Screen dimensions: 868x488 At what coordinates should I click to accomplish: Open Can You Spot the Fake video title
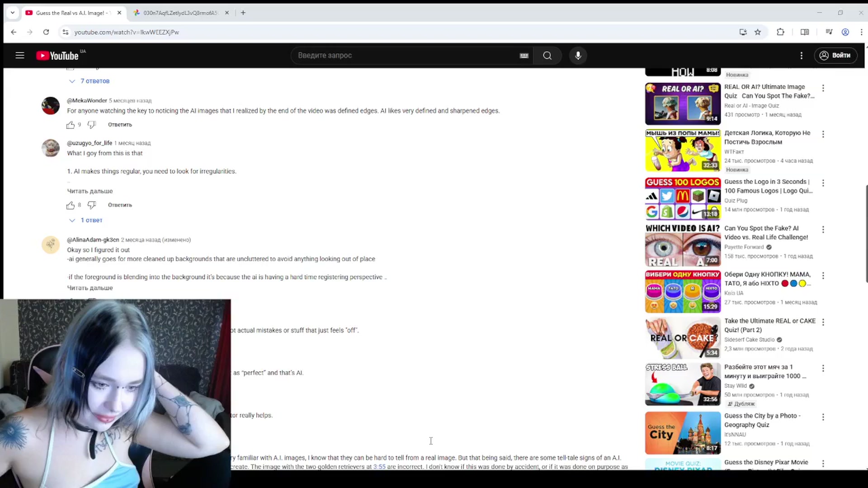[x=766, y=233]
